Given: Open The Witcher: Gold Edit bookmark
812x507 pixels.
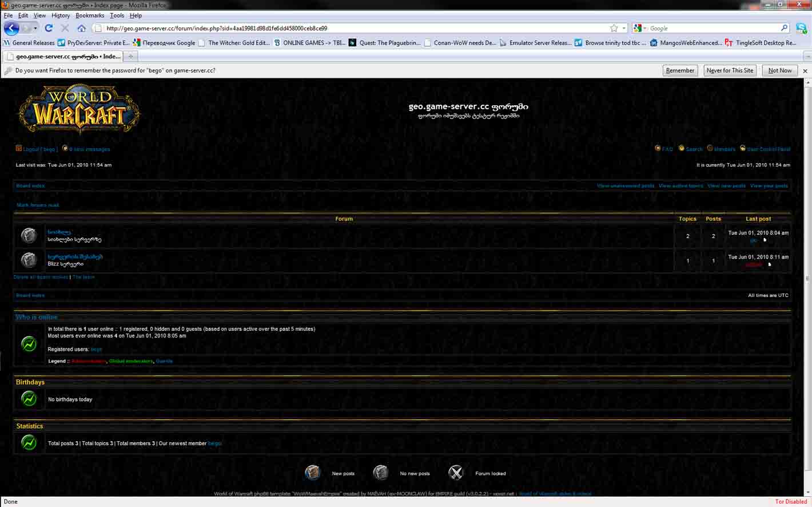Looking at the screenshot, I should click(234, 43).
